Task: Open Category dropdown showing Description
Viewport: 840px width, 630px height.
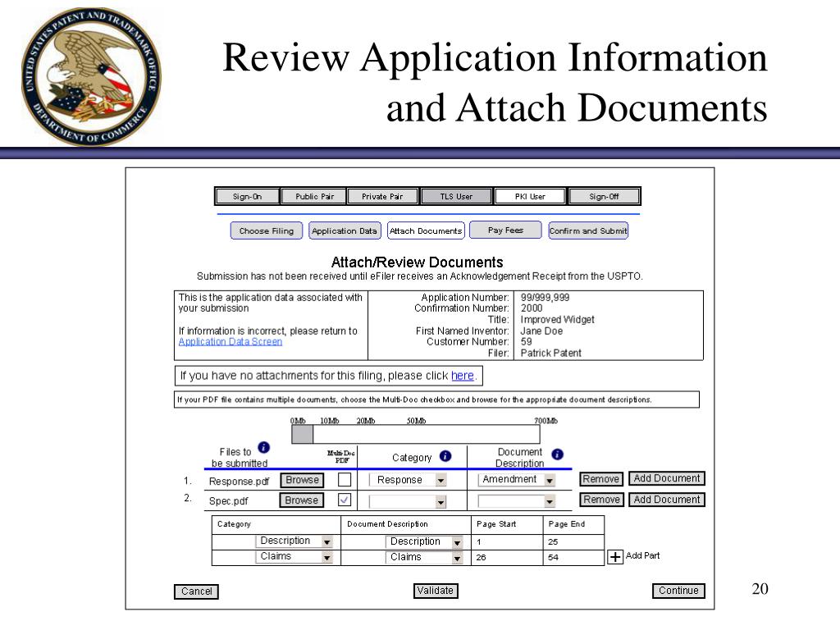Action: pyautogui.click(x=294, y=541)
